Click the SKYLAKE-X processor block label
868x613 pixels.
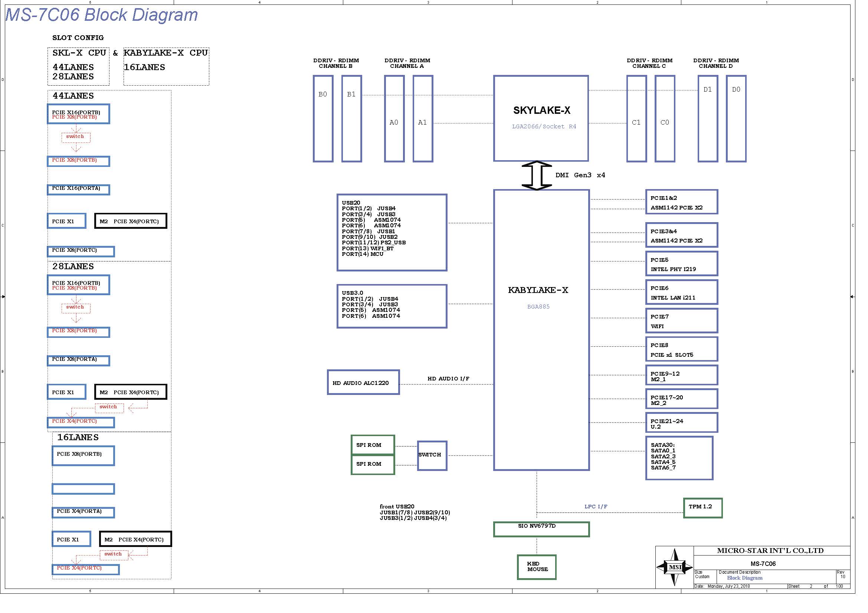(541, 110)
